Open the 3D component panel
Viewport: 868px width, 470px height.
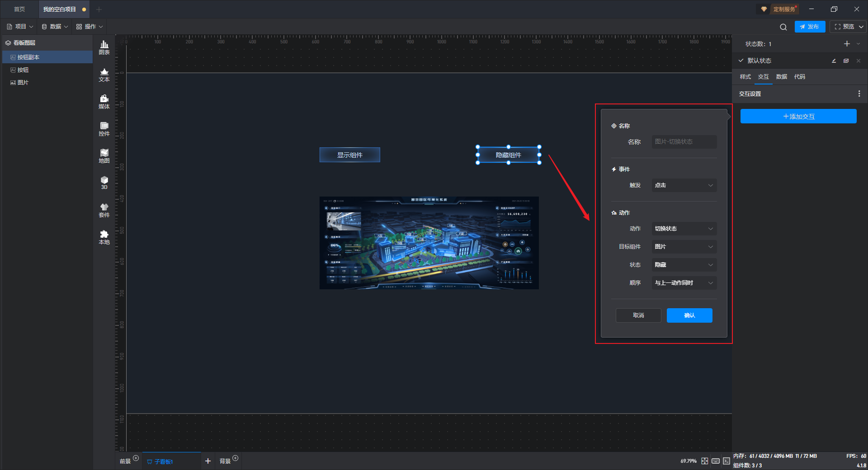(104, 183)
